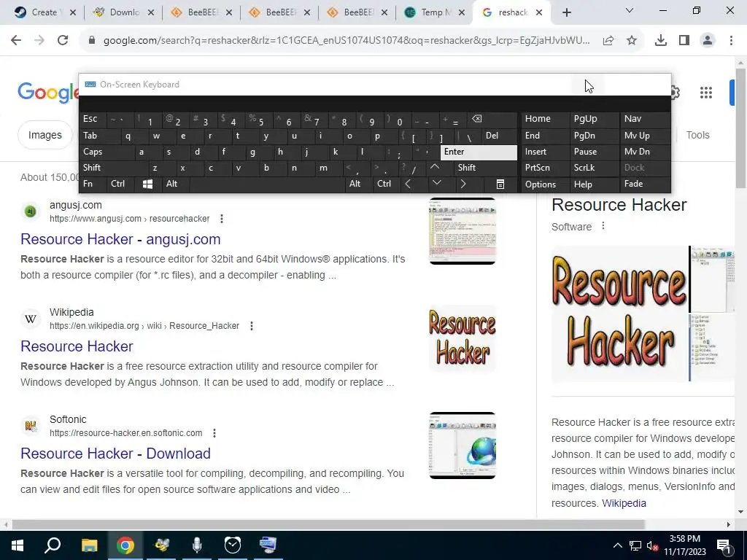Open options menu for angusj.com result
This screenshot has width=747, height=560.
[x=222, y=219]
